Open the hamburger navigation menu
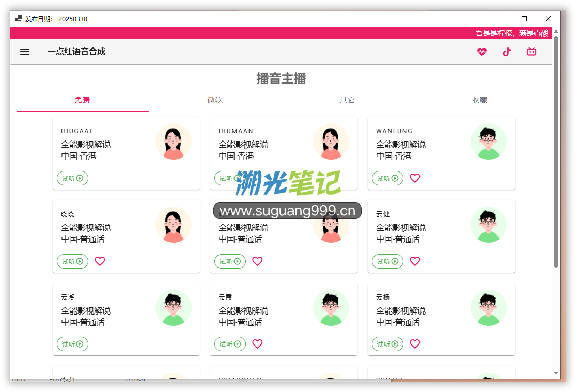The image size is (576, 392). (25, 52)
